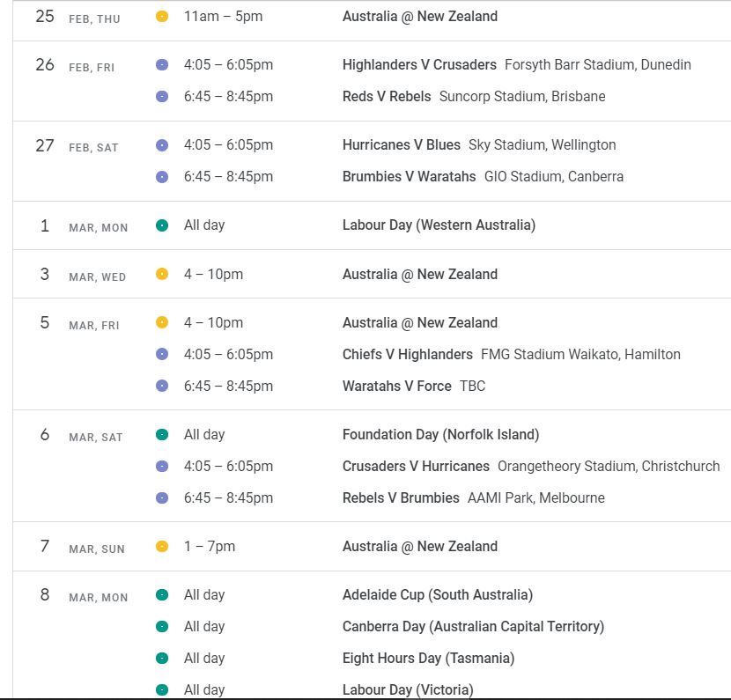
Task: Click the yellow dot for Mar 5 cricket event
Action: pyautogui.click(x=162, y=322)
